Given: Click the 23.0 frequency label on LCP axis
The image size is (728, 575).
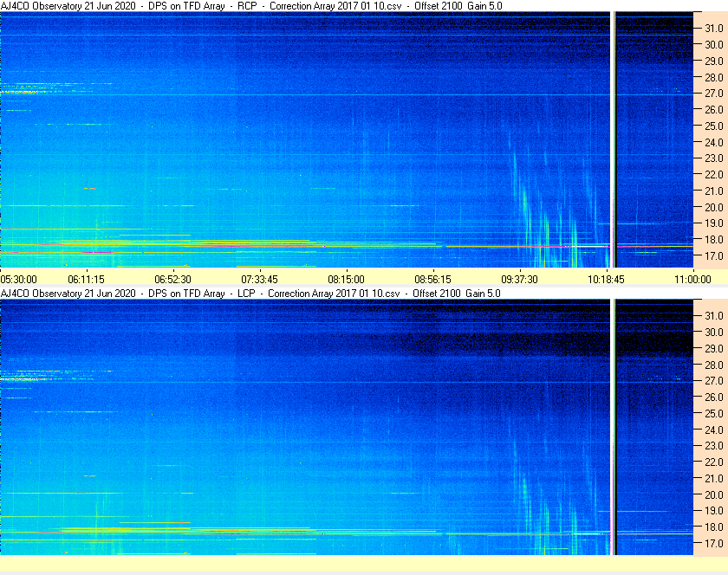Looking at the screenshot, I should [x=714, y=445].
